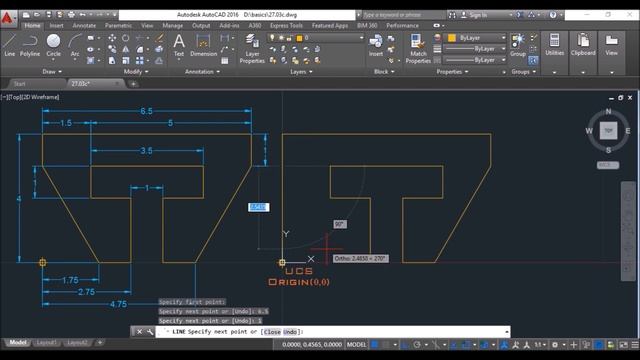Click the yellow layer color swatch
The image size is (640, 360).
299,38
